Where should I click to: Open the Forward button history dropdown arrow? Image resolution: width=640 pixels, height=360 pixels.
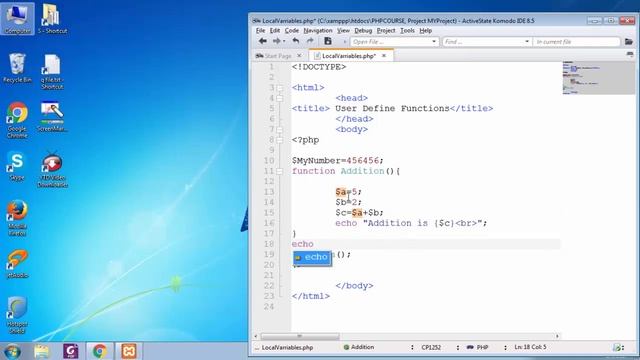(284, 42)
